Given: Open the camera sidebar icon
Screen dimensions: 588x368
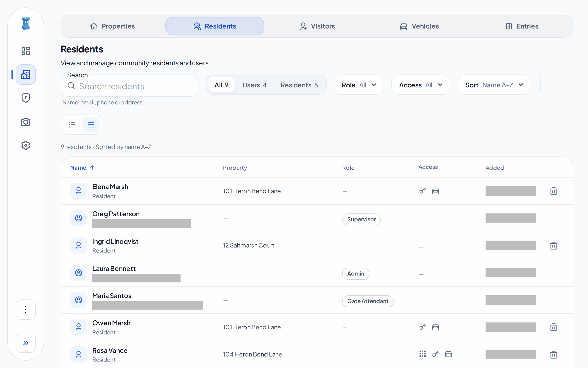Looking at the screenshot, I should point(25,122).
